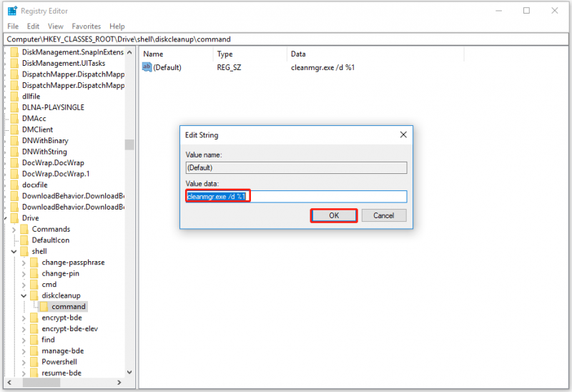Select the command key
Screen dimensions: 572x392
point(68,307)
